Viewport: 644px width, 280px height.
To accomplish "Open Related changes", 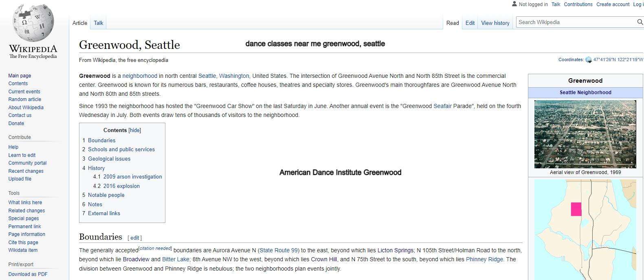I will tap(27, 211).
